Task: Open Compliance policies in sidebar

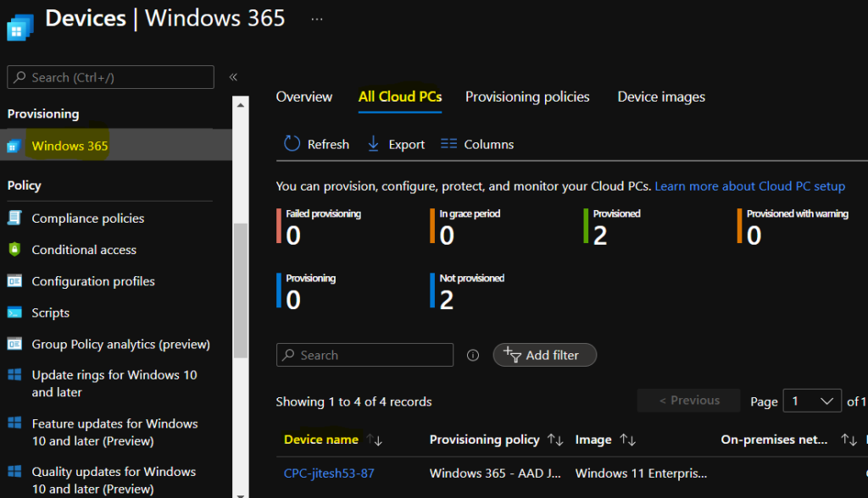Action: pyautogui.click(x=88, y=219)
